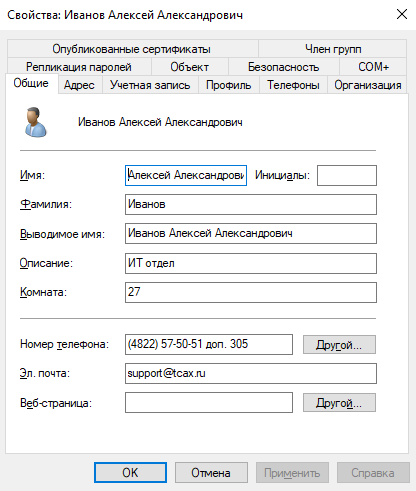Click the empty Веб-страница field
The image size is (416, 491).
pyautogui.click(x=209, y=403)
